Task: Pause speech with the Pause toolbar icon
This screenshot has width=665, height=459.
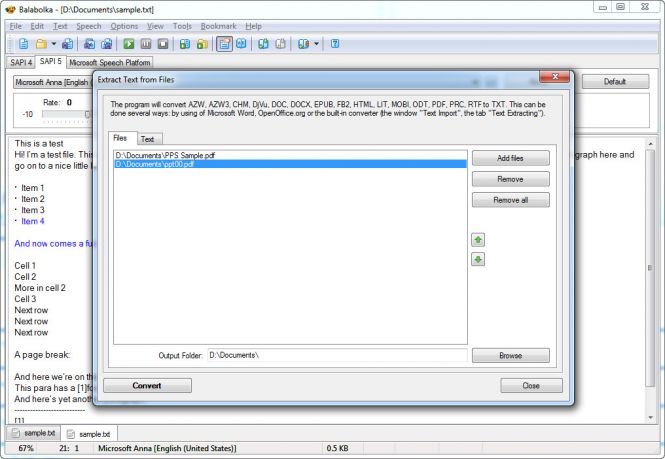Action: point(146,44)
